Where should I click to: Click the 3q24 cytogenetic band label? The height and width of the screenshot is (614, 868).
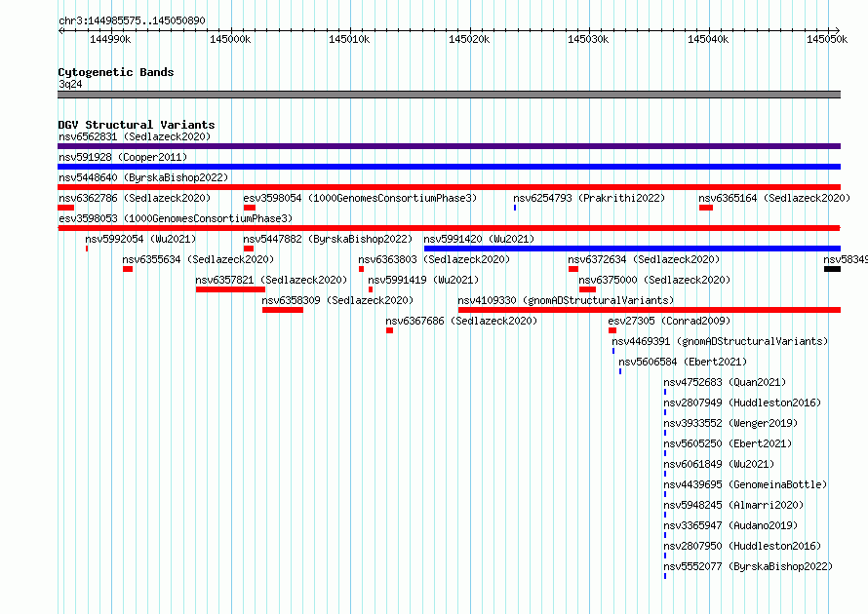pos(70,84)
